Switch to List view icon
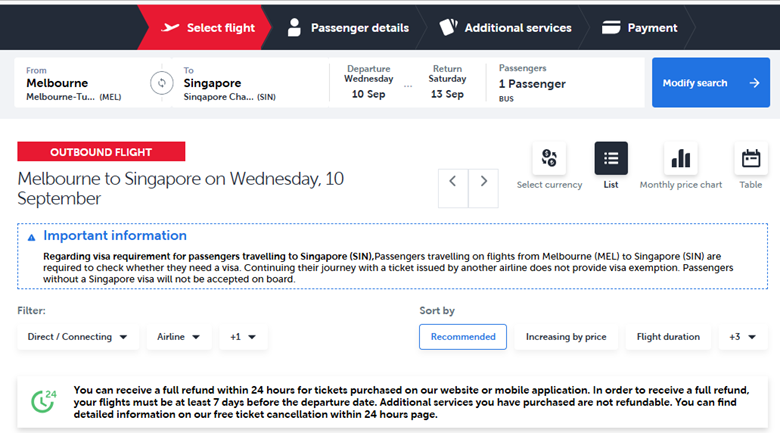 pos(611,158)
